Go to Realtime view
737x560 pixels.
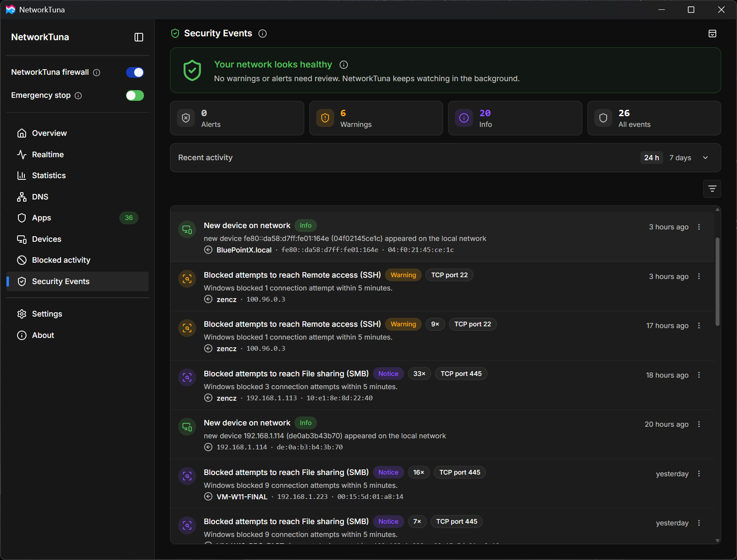click(77, 155)
